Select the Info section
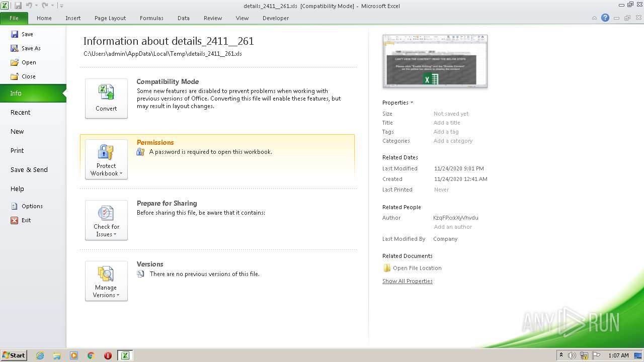Image resolution: width=644 pixels, height=362 pixels. [x=33, y=93]
